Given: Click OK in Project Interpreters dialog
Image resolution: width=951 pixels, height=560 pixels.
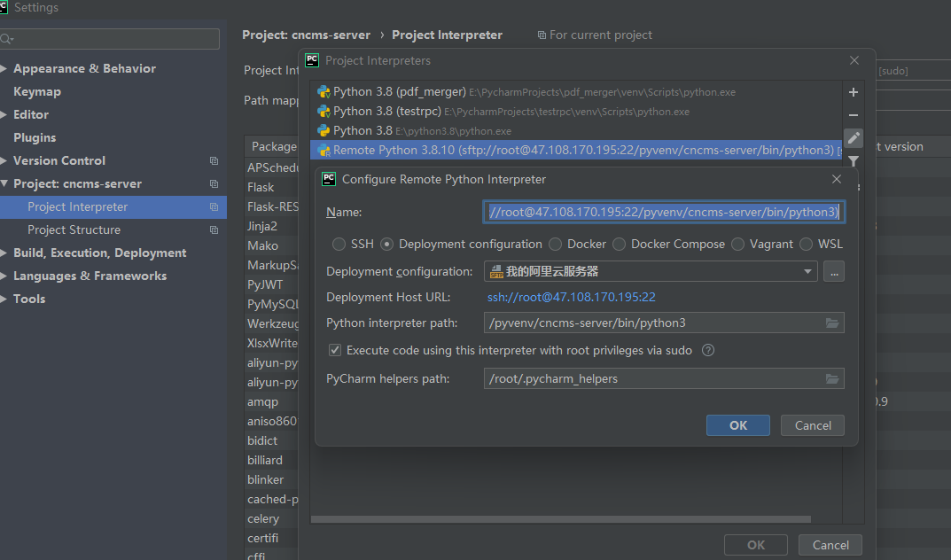Looking at the screenshot, I should 756,545.
